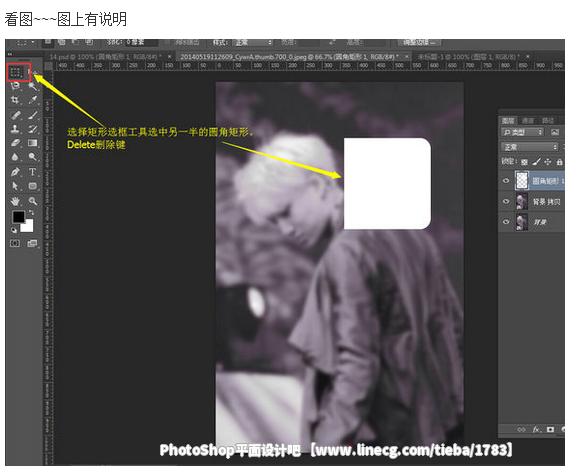
Task: Hide the 圆角矩形 layer
Action: (506, 180)
